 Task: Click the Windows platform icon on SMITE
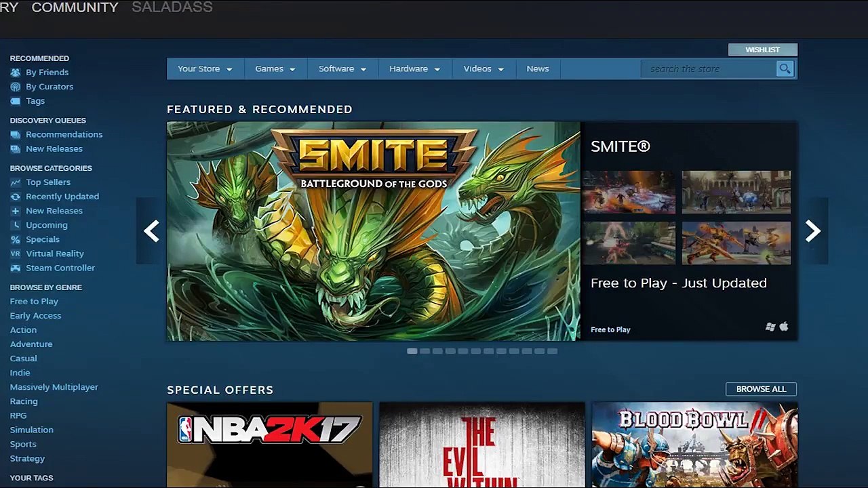point(770,327)
